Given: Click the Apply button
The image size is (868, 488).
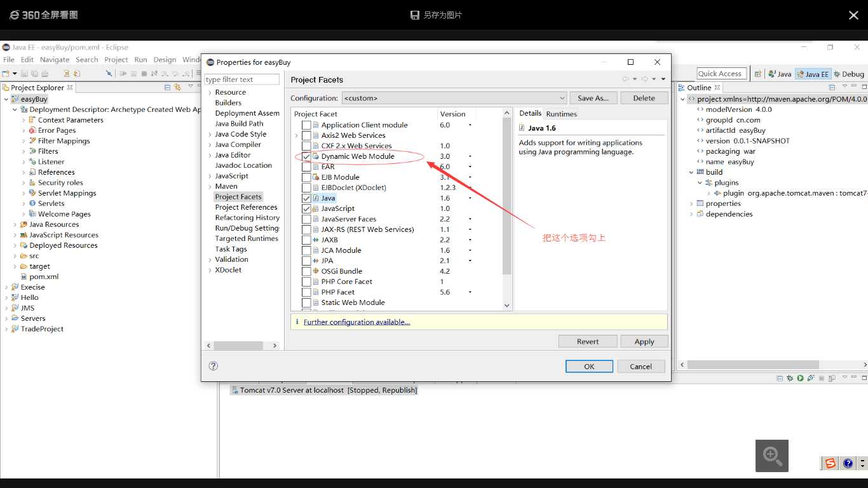Looking at the screenshot, I should [644, 341].
